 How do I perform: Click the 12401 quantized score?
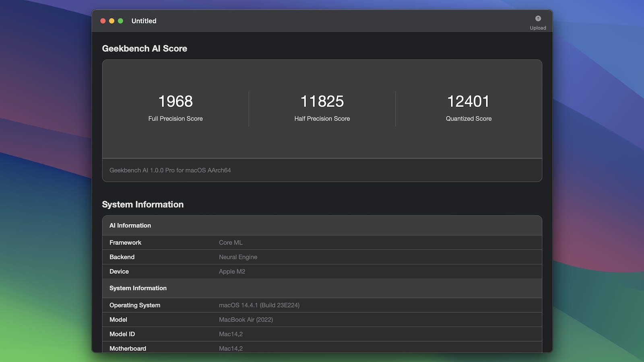469,101
